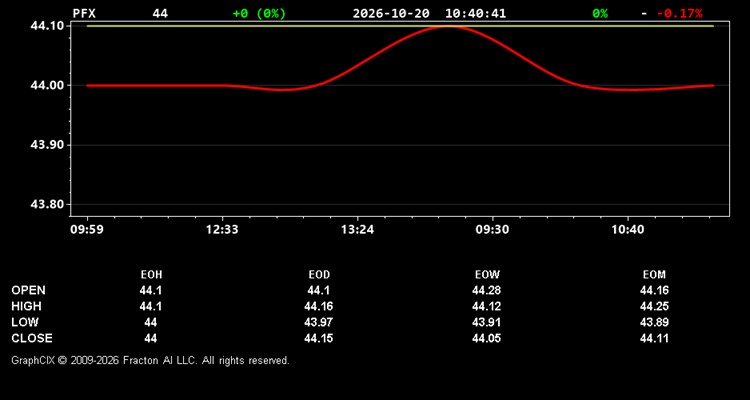Click the PFX ticker symbol
This screenshot has height=400, width=750.
tap(84, 13)
